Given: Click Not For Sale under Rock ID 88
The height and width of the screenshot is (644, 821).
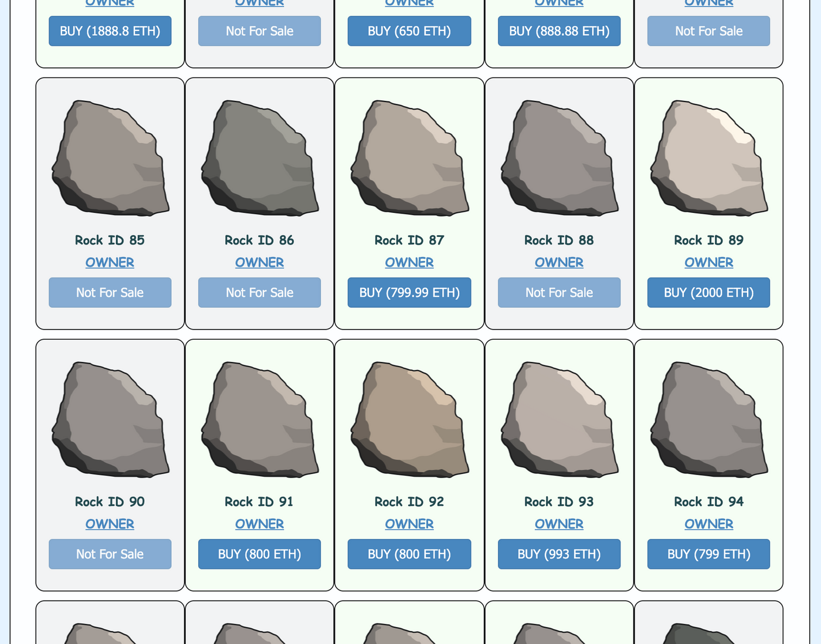Looking at the screenshot, I should pyautogui.click(x=559, y=293).
